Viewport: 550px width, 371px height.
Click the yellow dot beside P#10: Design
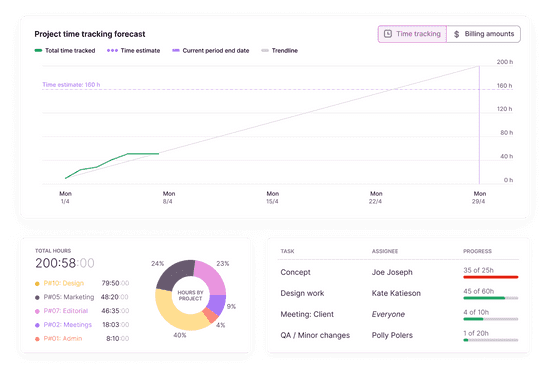click(x=37, y=283)
